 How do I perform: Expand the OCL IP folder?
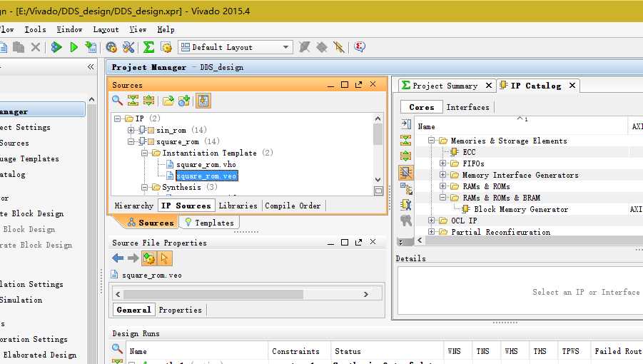coord(431,221)
